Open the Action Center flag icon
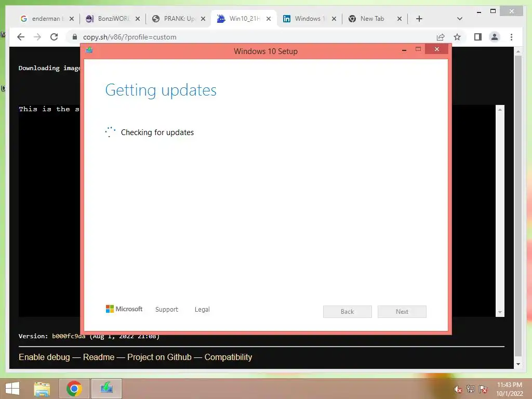 (483, 389)
